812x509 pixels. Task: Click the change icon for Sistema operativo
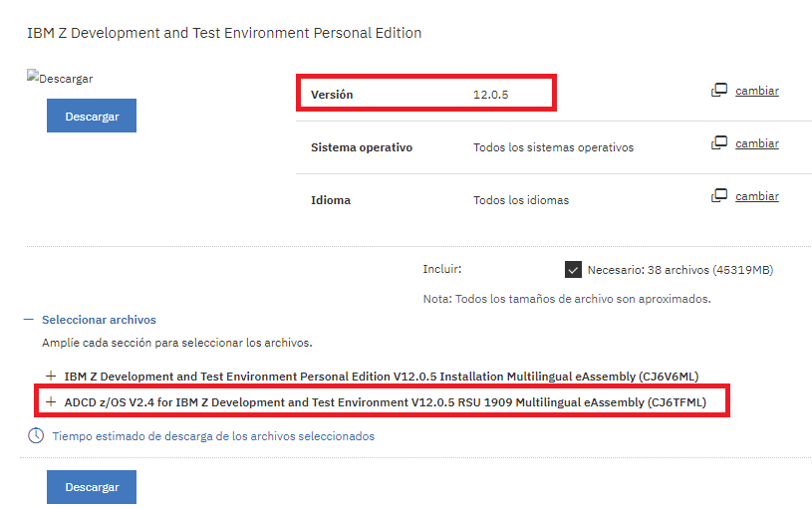pyautogui.click(x=718, y=143)
